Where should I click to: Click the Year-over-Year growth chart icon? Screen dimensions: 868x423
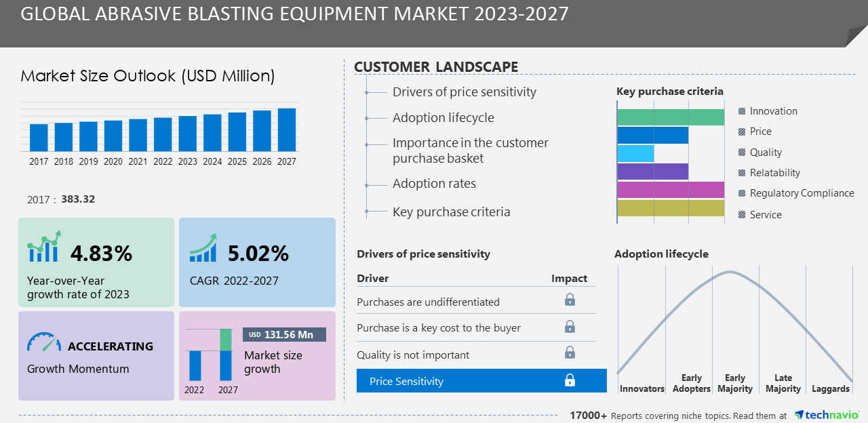click(44, 247)
